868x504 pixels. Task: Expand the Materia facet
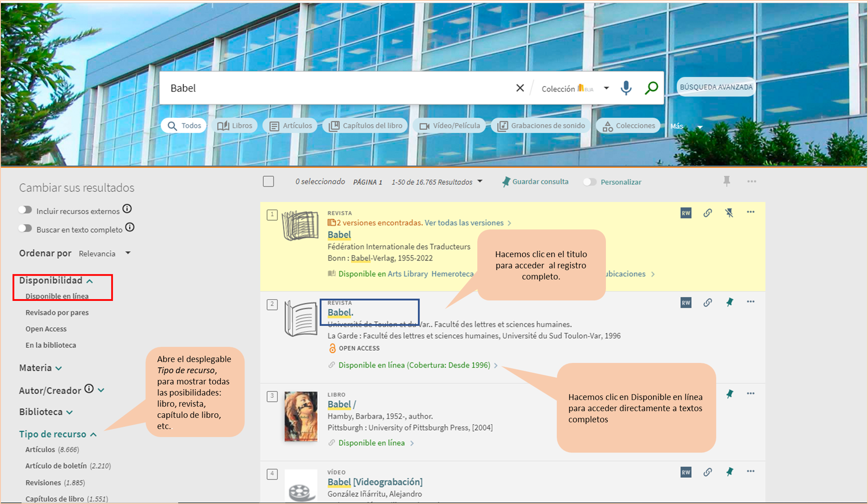pyautogui.click(x=41, y=368)
